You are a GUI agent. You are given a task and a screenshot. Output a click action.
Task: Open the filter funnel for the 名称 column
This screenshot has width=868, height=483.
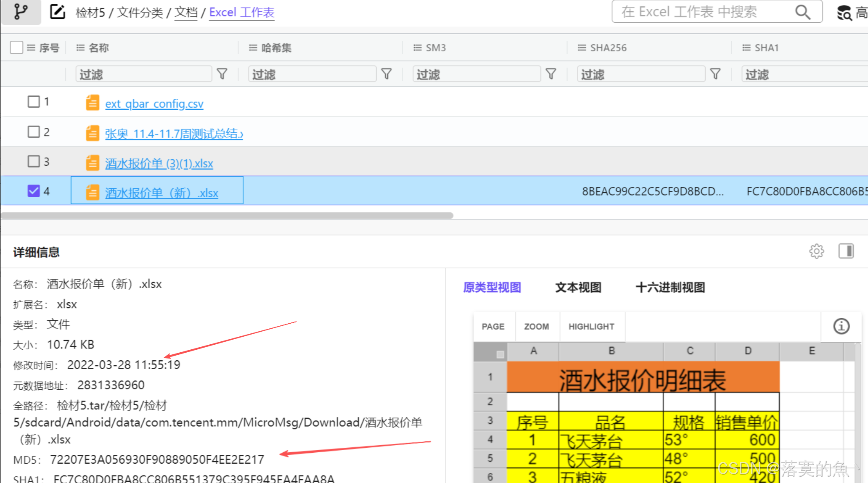[x=222, y=74]
